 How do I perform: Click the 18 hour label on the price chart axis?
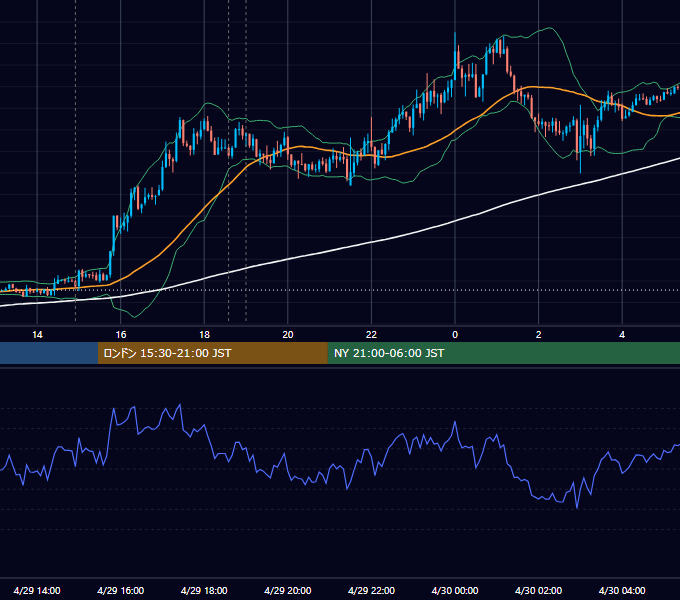(x=204, y=335)
